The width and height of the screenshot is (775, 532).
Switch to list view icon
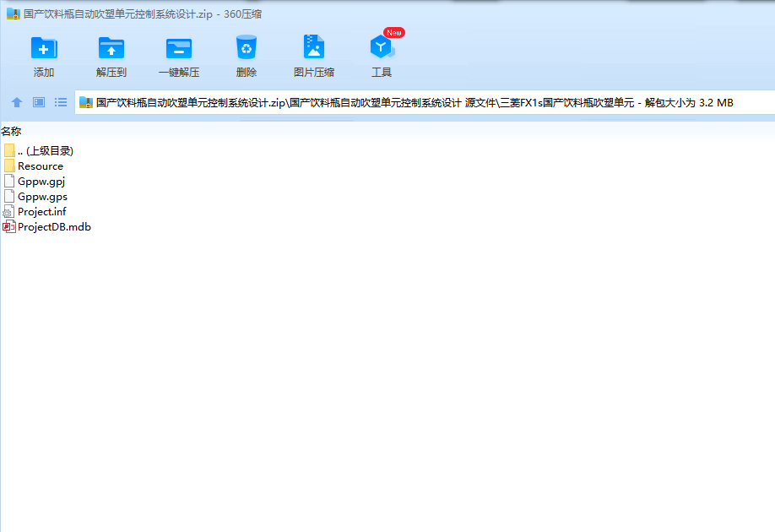point(60,102)
